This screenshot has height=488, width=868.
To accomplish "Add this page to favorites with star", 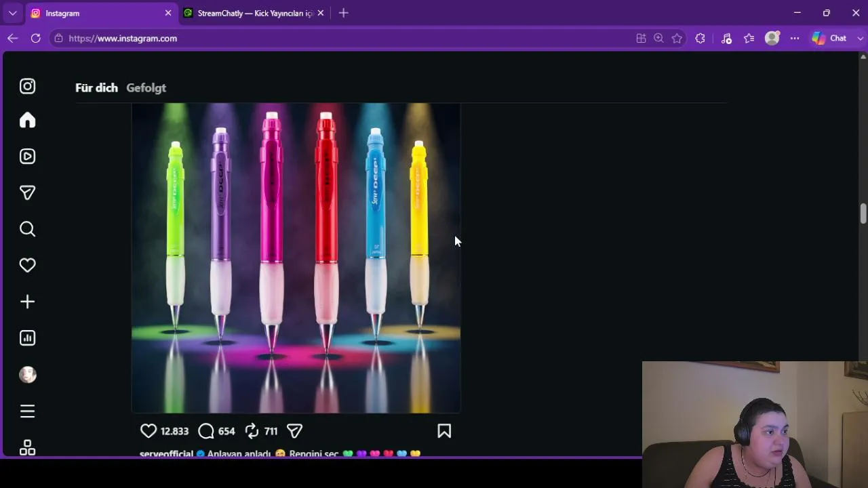I will coord(677,39).
